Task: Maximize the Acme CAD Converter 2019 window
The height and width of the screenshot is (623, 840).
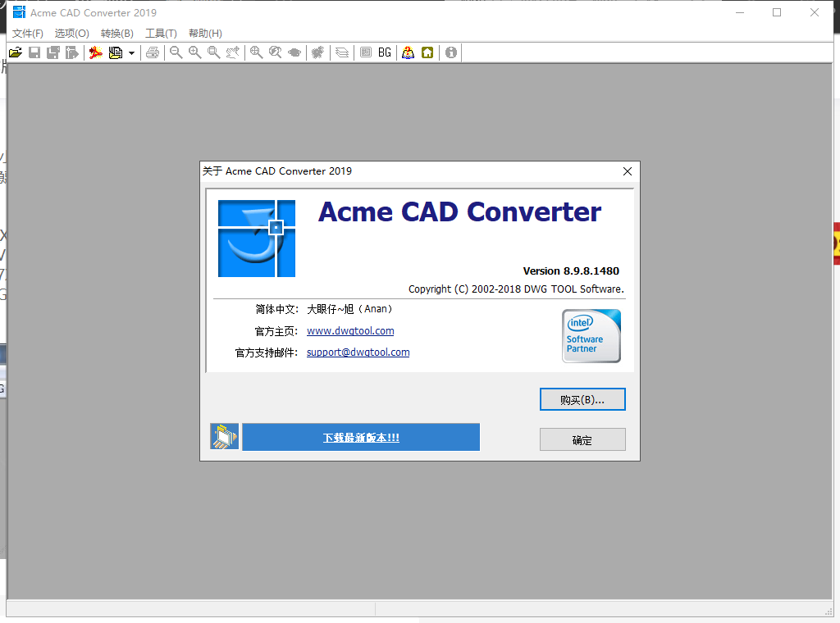Action: click(777, 12)
